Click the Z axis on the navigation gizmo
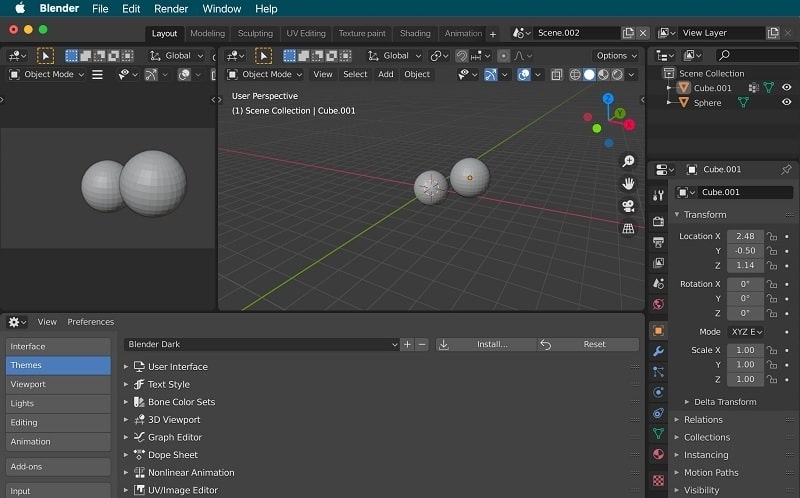 click(x=608, y=99)
